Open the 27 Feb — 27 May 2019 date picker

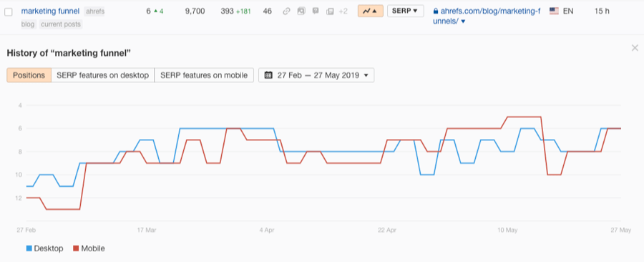[x=316, y=75]
